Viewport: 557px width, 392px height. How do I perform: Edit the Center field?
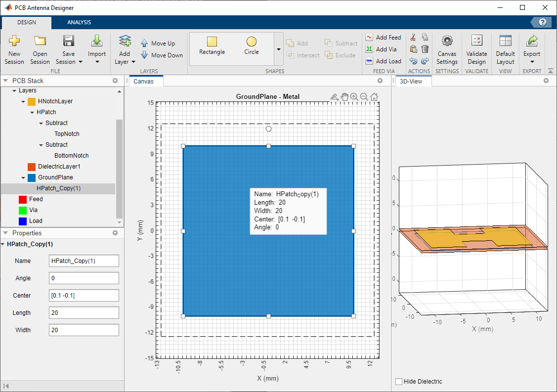(84, 295)
